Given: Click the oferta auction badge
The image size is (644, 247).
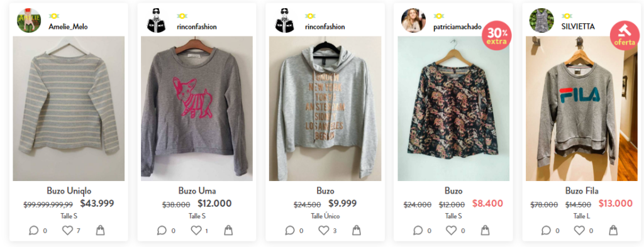Looking at the screenshot, I should click(x=625, y=35).
